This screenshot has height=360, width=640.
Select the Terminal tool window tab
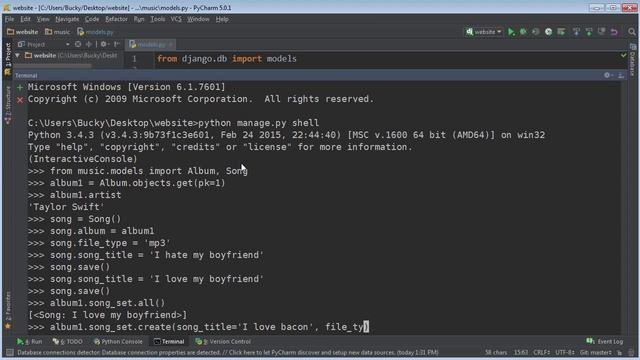coord(169,342)
